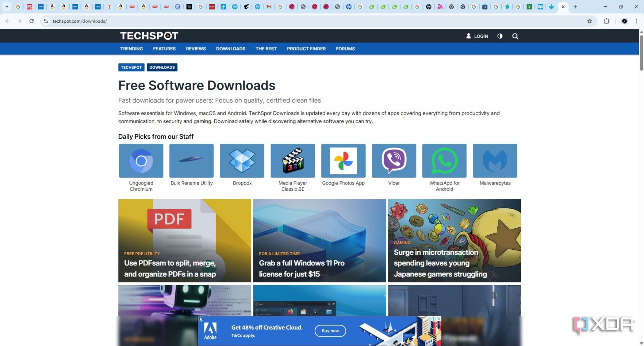Click the DOWNLOADS breadcrumb button
Screen dimensions: 644x346
[x=162, y=67]
